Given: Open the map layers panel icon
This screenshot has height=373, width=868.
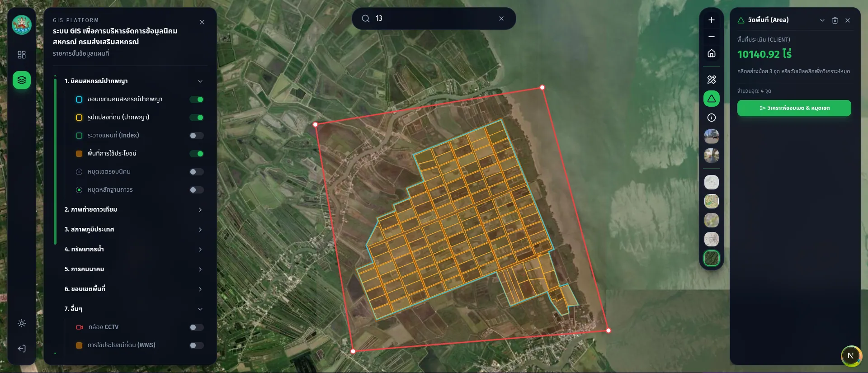Looking at the screenshot, I should (x=22, y=80).
